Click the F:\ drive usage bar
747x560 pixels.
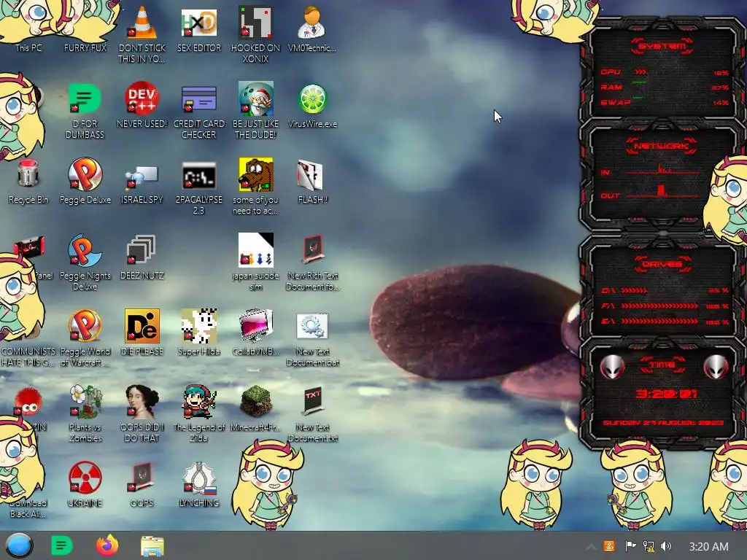[x=665, y=306]
